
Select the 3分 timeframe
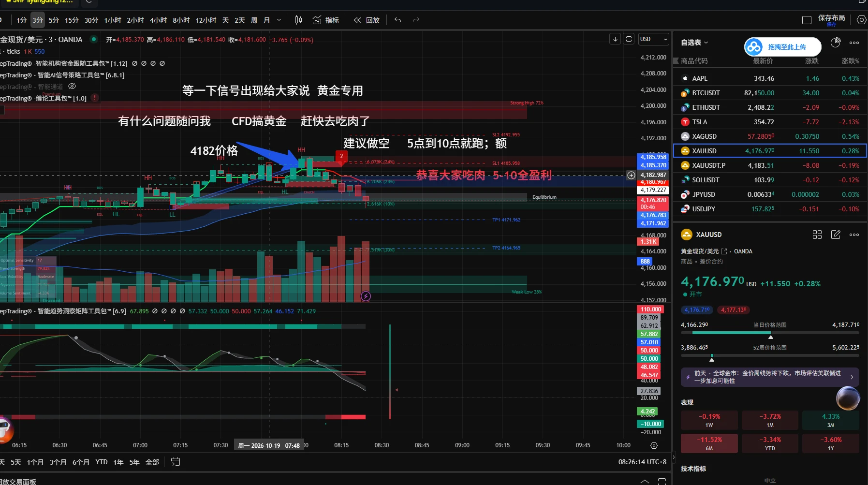pos(38,20)
